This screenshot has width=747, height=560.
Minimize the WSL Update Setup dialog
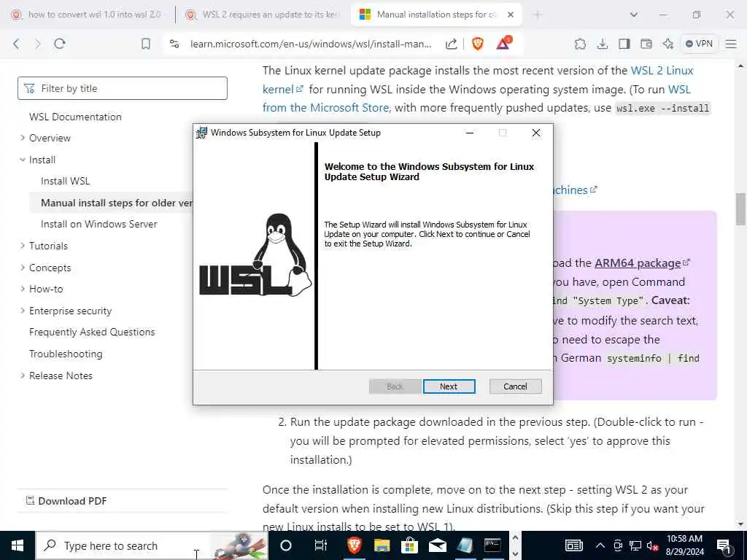(x=470, y=133)
